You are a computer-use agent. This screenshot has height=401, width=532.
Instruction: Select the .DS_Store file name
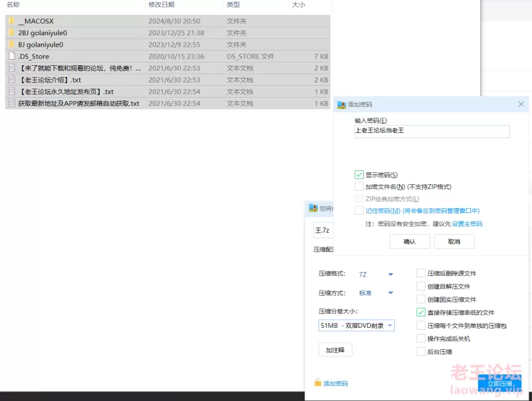34,57
